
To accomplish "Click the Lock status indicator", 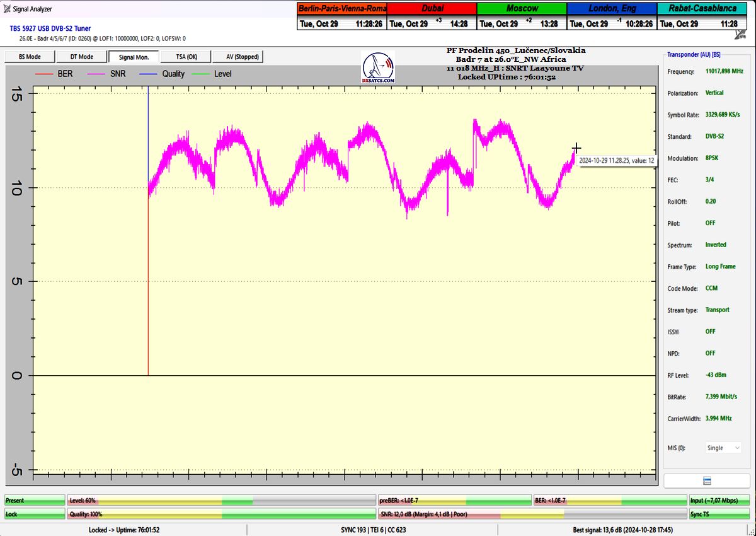I will [34, 514].
